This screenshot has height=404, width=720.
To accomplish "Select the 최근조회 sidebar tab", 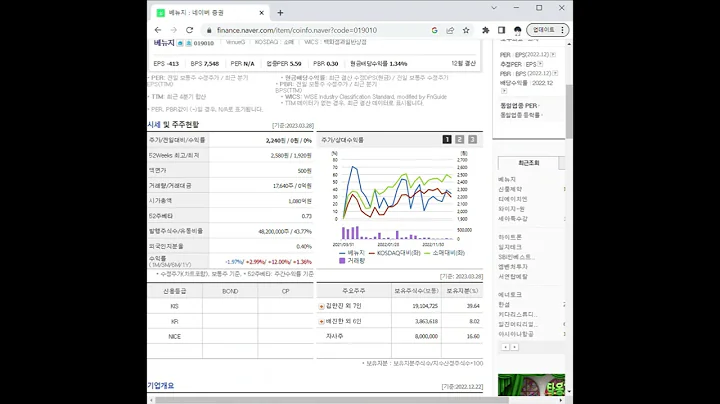I will 529,163.
